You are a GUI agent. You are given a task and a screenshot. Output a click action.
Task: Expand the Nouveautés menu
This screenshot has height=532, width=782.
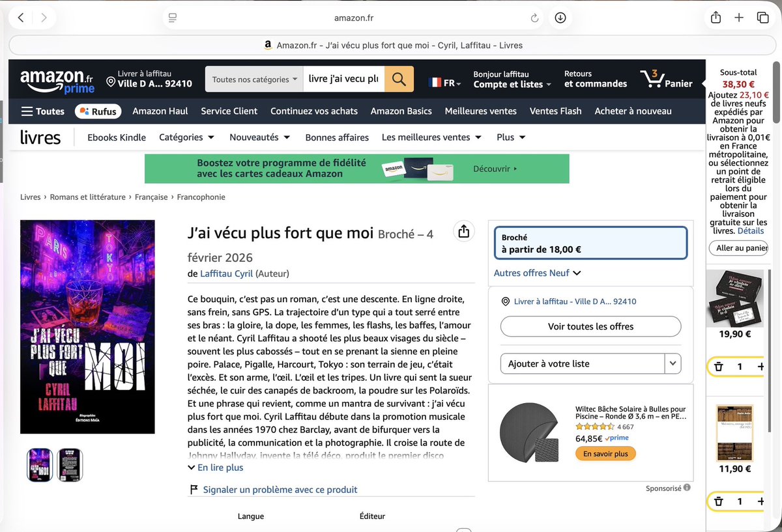[x=259, y=137]
